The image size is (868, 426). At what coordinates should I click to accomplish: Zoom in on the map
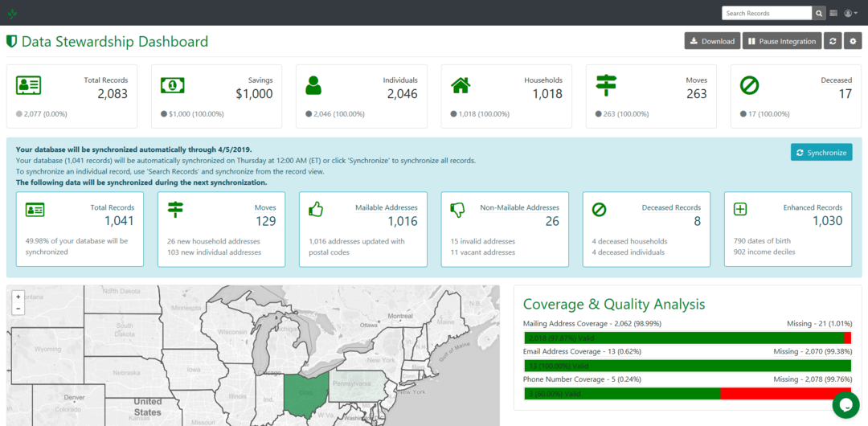(x=18, y=297)
